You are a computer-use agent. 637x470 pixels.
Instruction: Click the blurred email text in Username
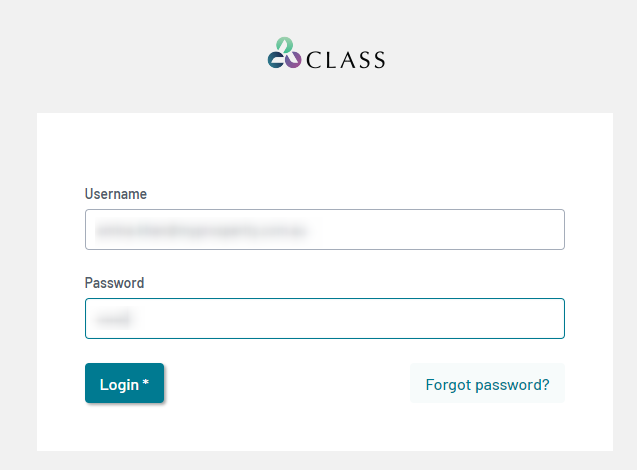pos(200,230)
